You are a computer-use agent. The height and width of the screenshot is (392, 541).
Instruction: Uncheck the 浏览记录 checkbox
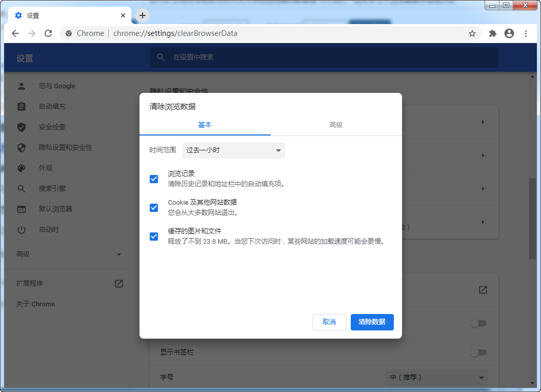tap(154, 179)
